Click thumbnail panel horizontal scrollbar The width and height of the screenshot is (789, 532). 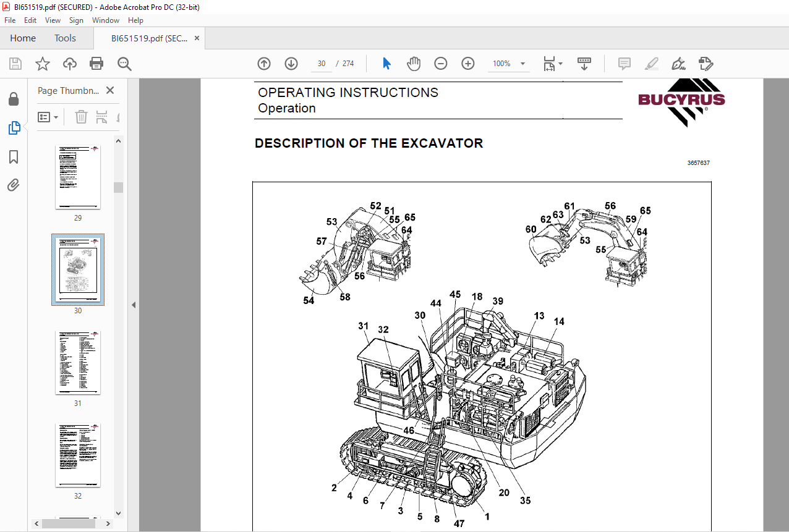tap(68, 523)
